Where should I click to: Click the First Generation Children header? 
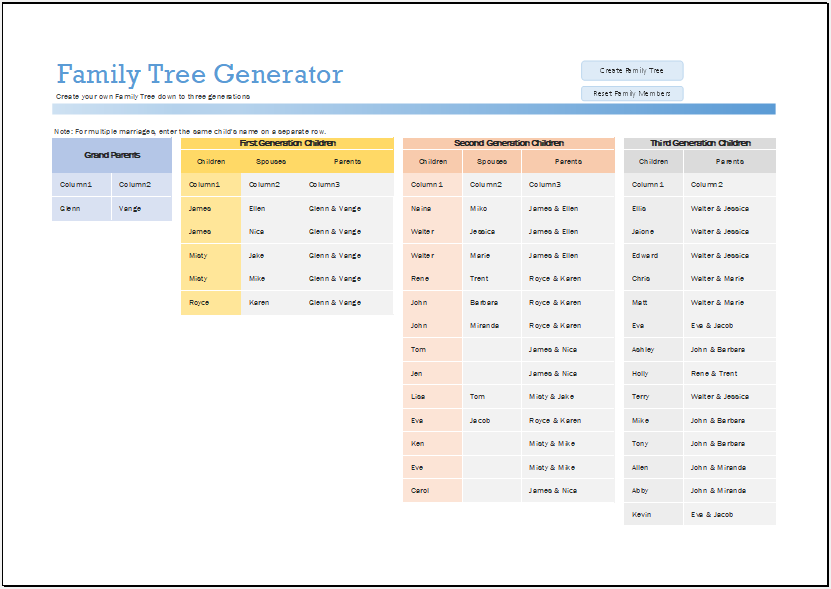286,142
